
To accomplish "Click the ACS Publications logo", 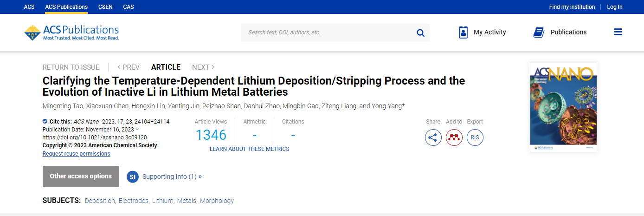I will coord(71,33).
